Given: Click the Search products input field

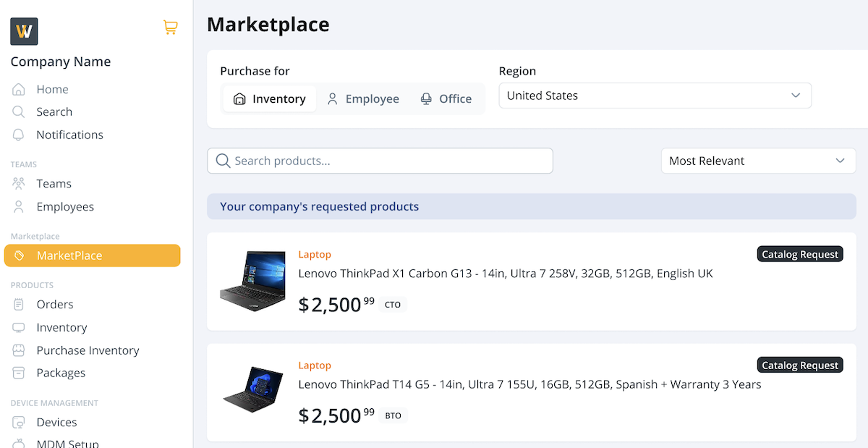Looking at the screenshot, I should (380, 161).
